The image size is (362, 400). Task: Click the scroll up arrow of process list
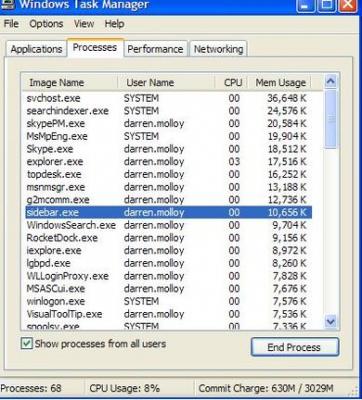coord(330,82)
